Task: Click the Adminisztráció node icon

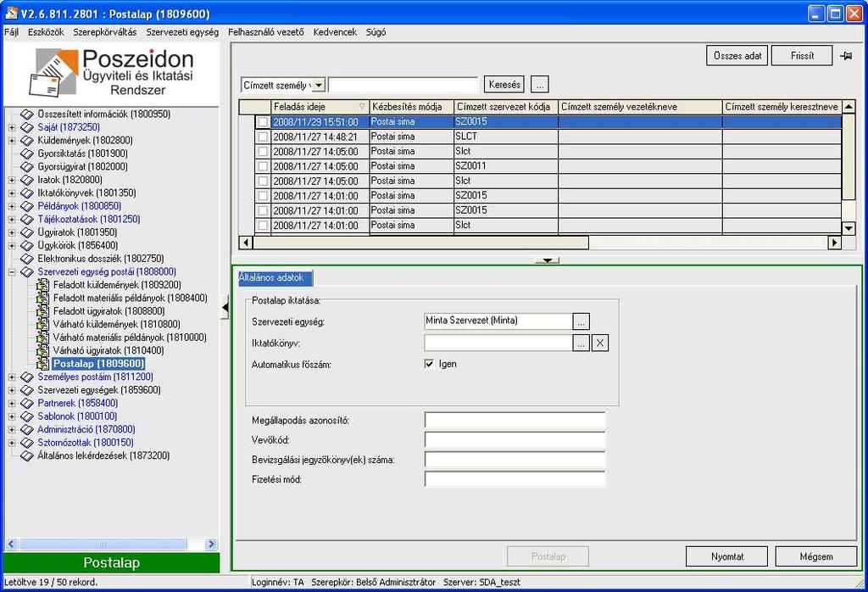Action: click(27, 430)
